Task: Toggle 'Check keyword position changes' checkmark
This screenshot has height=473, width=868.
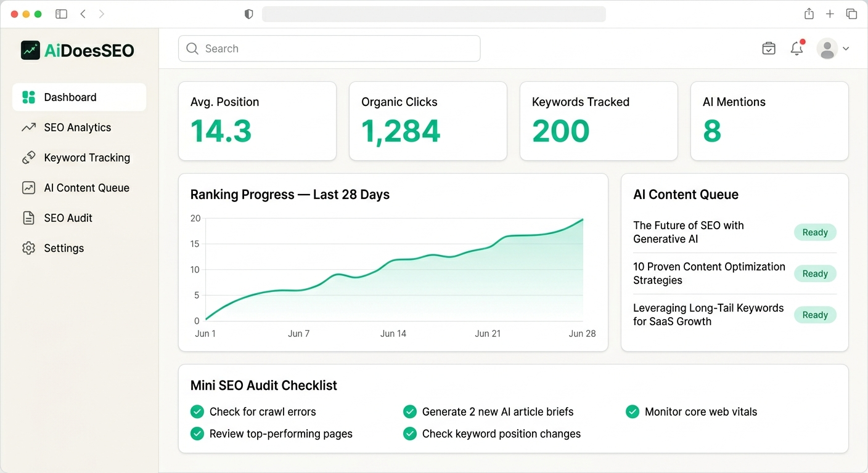Action: [410, 434]
